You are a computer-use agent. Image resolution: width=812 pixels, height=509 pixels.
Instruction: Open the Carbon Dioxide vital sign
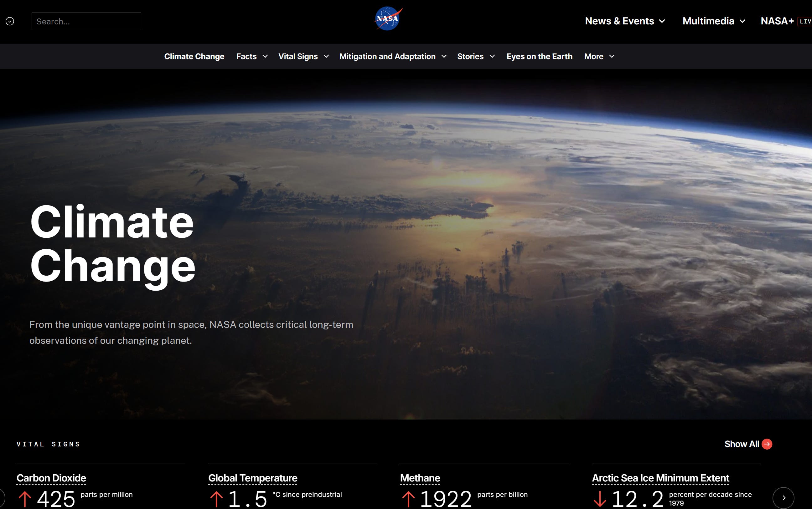point(51,478)
